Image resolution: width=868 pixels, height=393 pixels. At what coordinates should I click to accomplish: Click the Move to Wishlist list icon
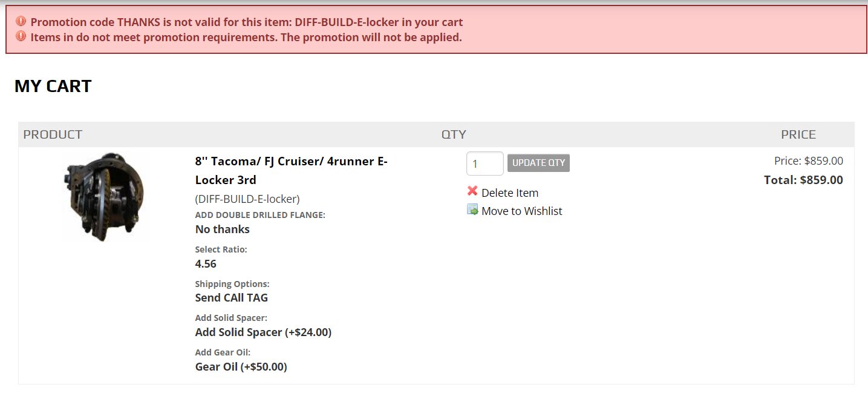point(472,210)
